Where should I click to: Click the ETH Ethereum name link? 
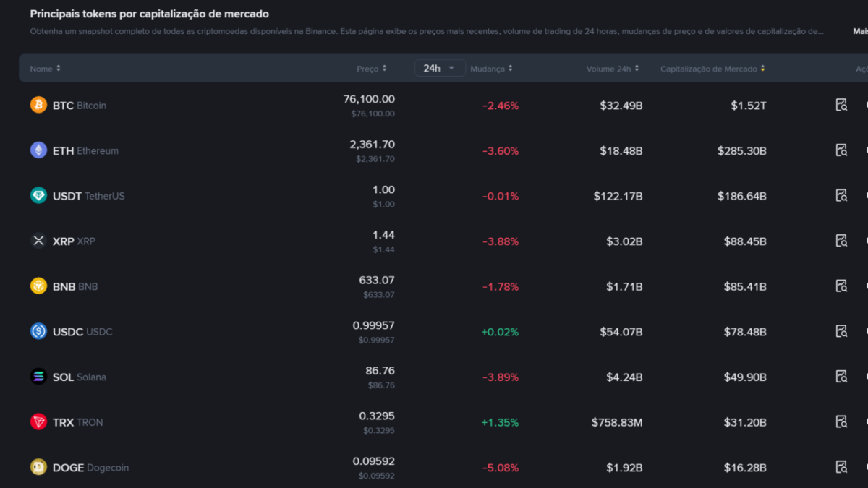(85, 151)
